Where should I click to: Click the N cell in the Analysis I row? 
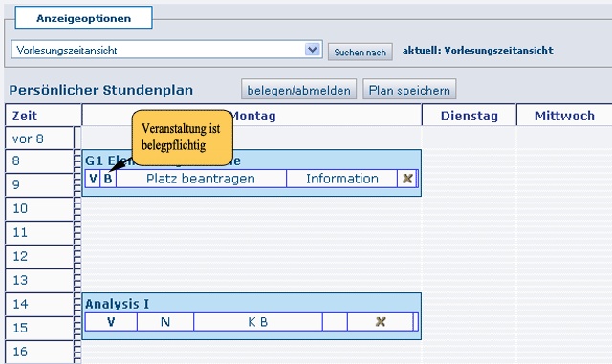165,322
